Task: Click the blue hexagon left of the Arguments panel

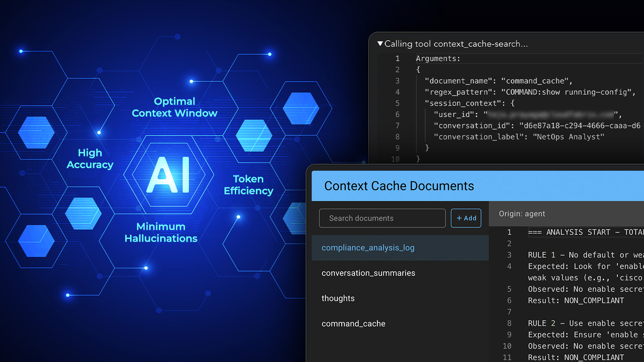Action: [x=301, y=109]
